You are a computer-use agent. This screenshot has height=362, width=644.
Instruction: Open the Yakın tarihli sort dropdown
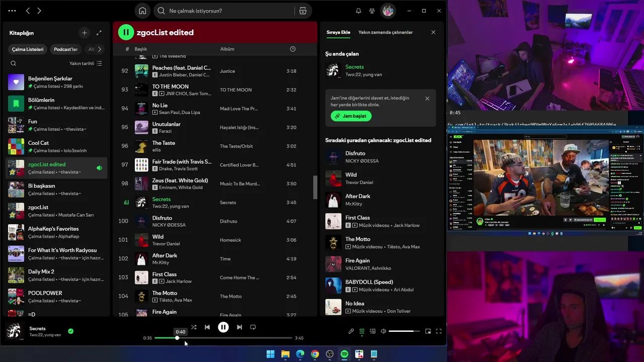(x=86, y=63)
